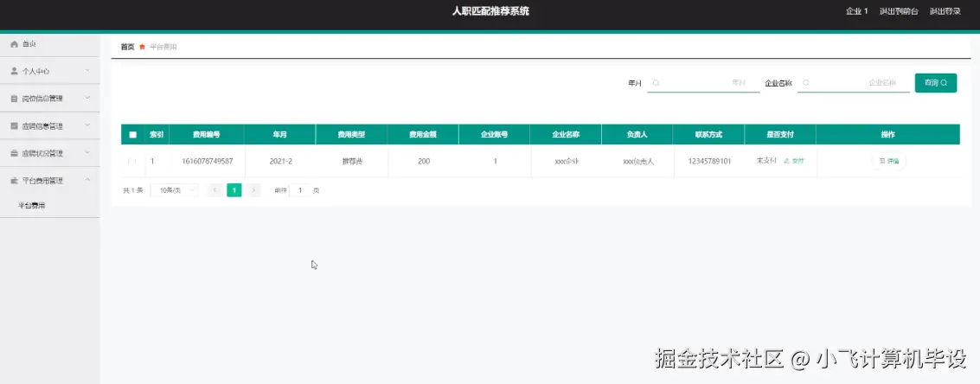Expand the 应聘状况管理 sidebar menu
Screen dimensions: 980x384
click(50, 153)
